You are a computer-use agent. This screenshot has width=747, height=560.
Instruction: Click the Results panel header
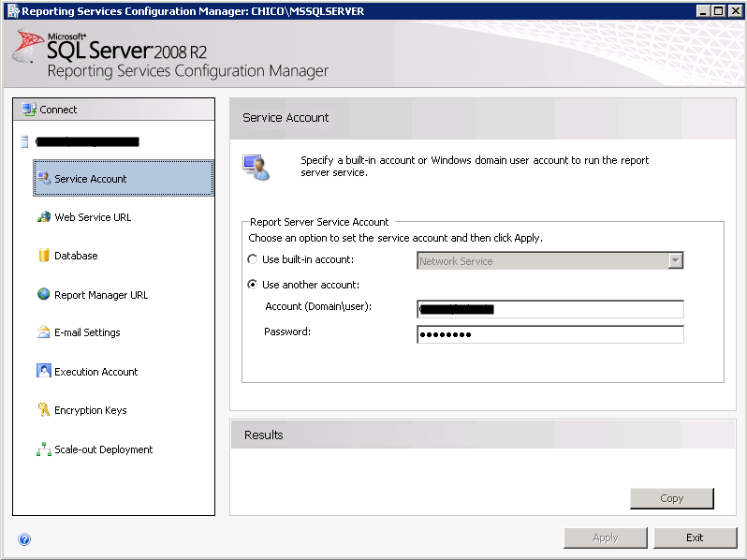[483, 435]
